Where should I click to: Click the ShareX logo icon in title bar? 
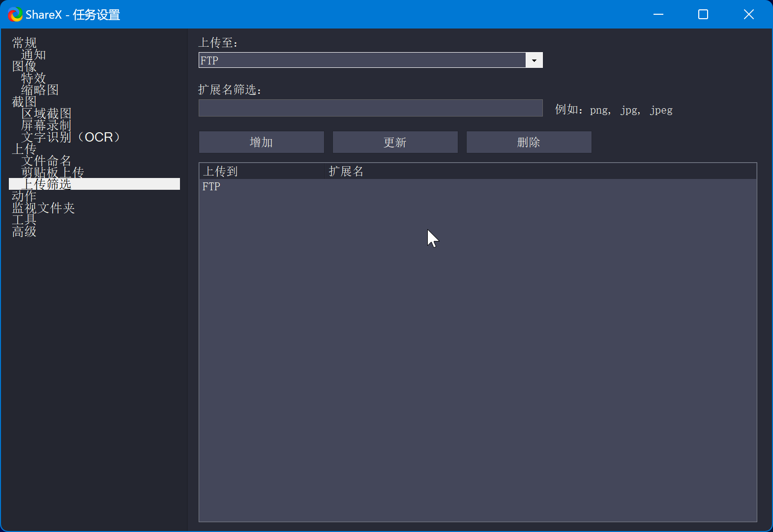click(x=15, y=15)
